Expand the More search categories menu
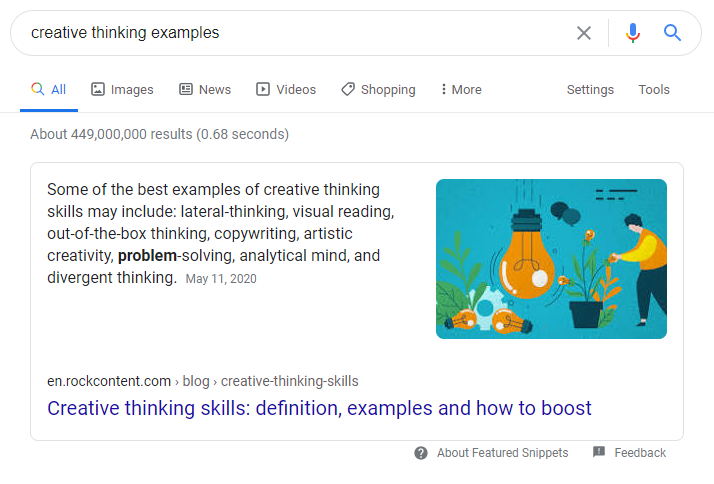Viewport: 714px width, 484px height. 461,89
